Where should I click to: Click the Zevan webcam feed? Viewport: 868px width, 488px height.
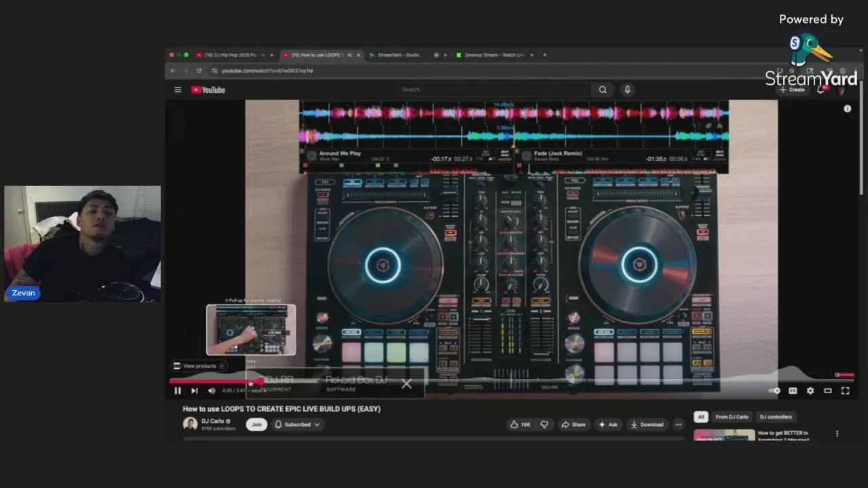tap(82, 244)
